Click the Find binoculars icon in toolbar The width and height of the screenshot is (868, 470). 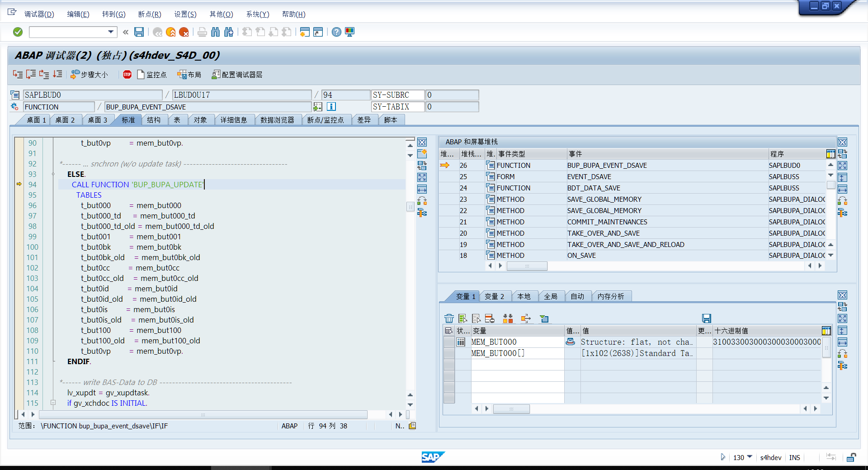[216, 32]
